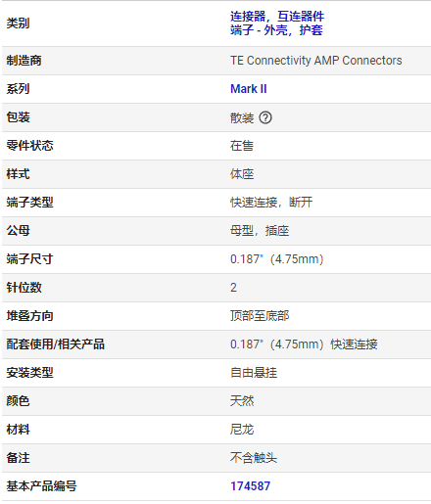This screenshot has width=431, height=504.
Task: Click the 自由悬挂 mounting type value
Action: (x=254, y=373)
